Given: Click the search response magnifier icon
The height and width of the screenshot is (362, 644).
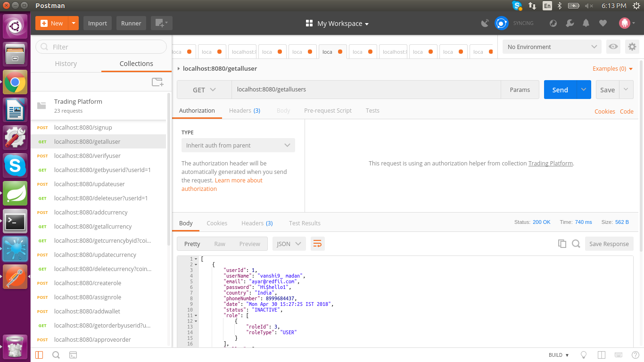Looking at the screenshot, I should (x=576, y=244).
